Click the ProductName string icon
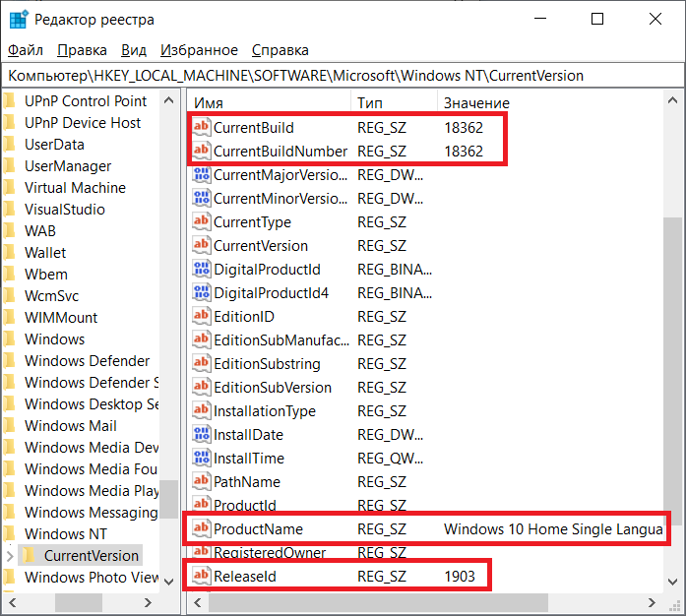Image resolution: width=686 pixels, height=616 pixels. click(x=201, y=529)
